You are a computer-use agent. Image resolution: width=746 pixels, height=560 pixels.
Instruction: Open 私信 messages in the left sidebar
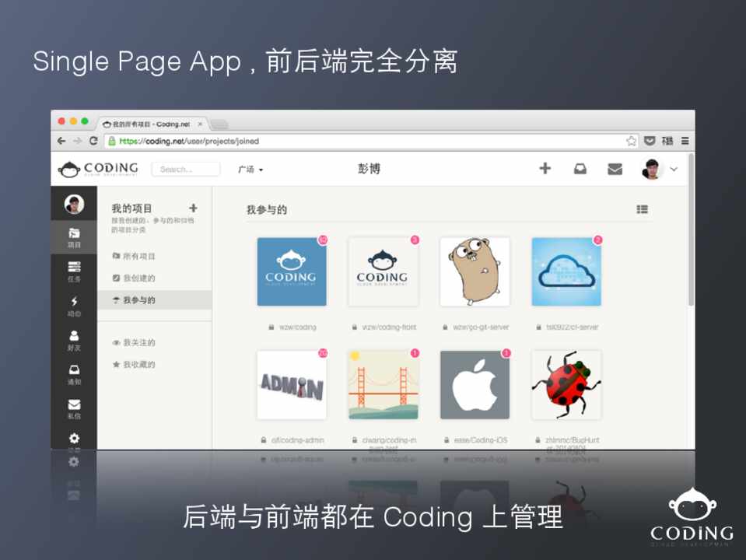pos(74,408)
